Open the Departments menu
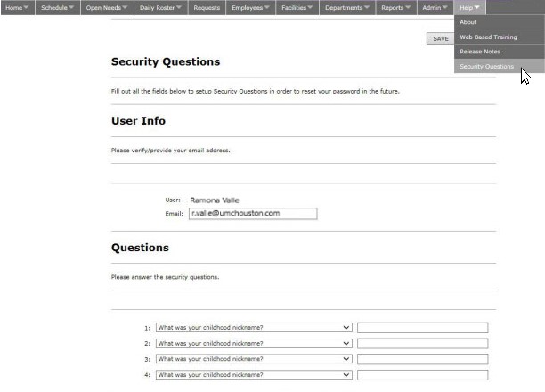Viewport: 545px width, 392px height. (x=347, y=7)
